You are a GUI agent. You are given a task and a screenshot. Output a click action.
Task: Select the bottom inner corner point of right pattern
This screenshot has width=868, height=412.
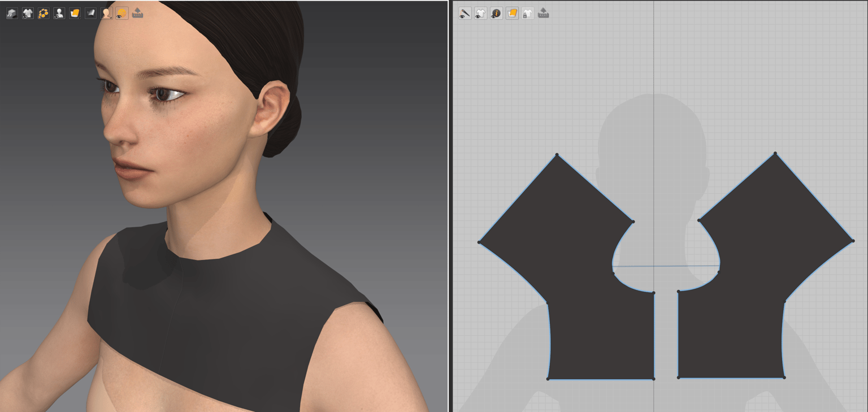click(678, 378)
